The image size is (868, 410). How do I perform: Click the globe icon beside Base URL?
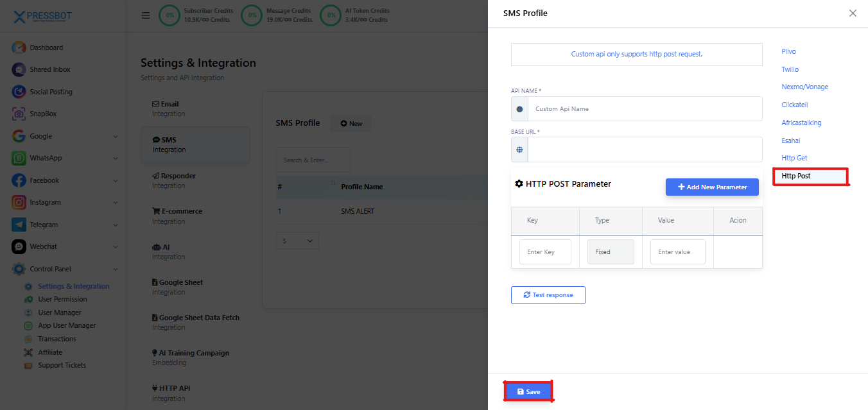tap(519, 149)
